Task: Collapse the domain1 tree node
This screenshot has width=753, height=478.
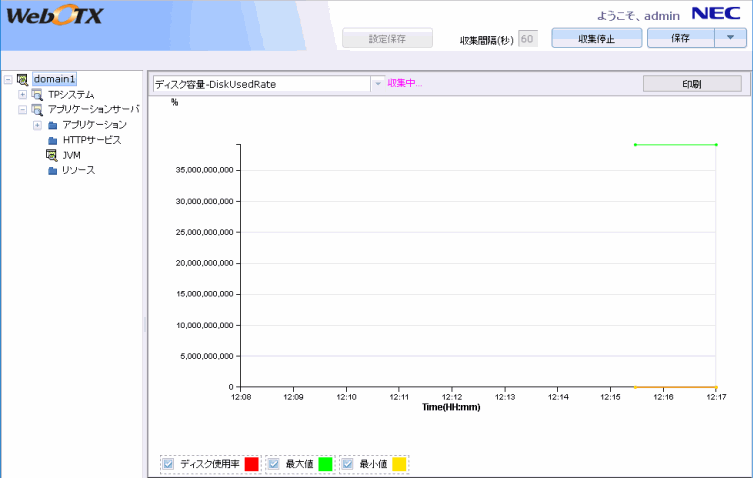Action: (8, 79)
